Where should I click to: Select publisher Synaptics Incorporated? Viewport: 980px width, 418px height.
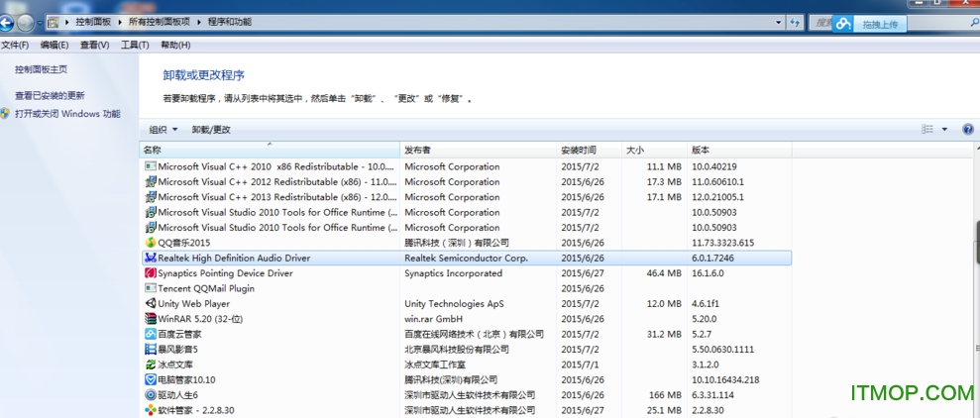453,273
